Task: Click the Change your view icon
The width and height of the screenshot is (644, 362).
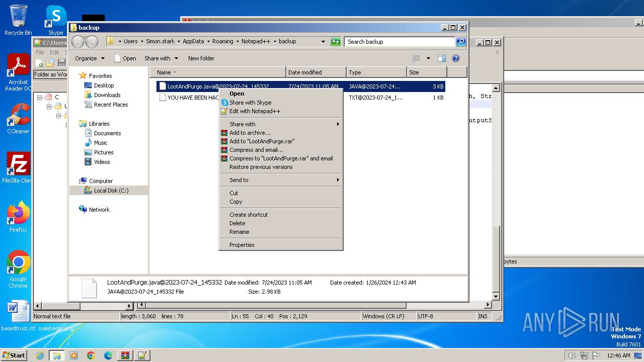Action: coord(416,58)
